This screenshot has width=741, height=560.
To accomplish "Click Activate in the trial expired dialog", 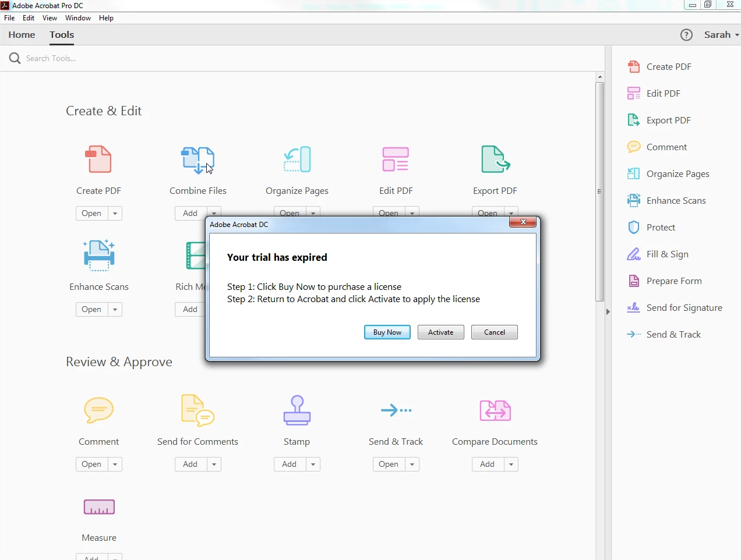I will 441,332.
